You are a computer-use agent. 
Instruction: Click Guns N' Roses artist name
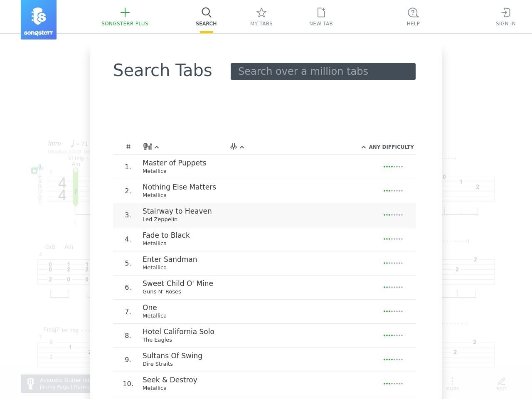pyautogui.click(x=162, y=292)
